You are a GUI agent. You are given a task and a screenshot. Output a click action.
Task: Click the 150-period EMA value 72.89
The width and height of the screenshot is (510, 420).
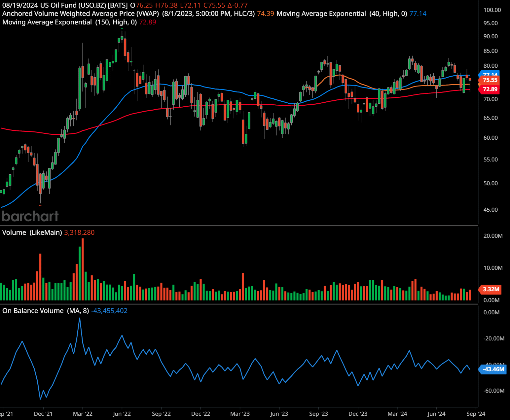point(148,22)
